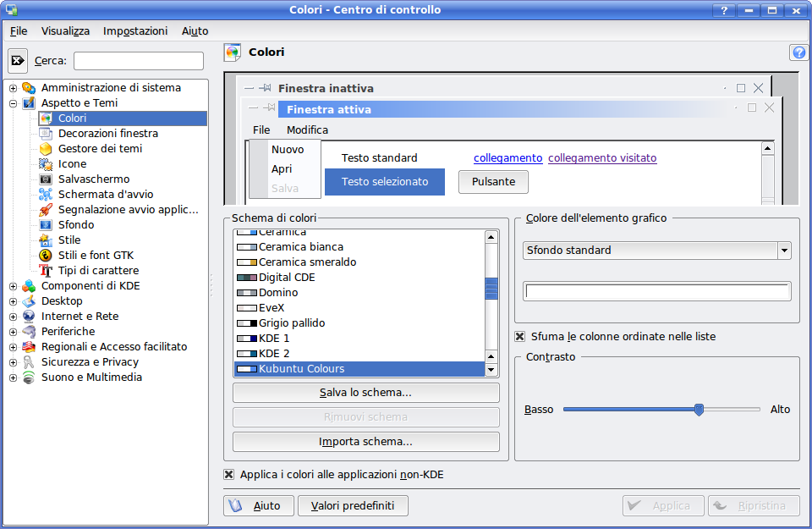The width and height of the screenshot is (812, 529).
Task: Open the Sfondo module icon
Action: (x=46, y=225)
